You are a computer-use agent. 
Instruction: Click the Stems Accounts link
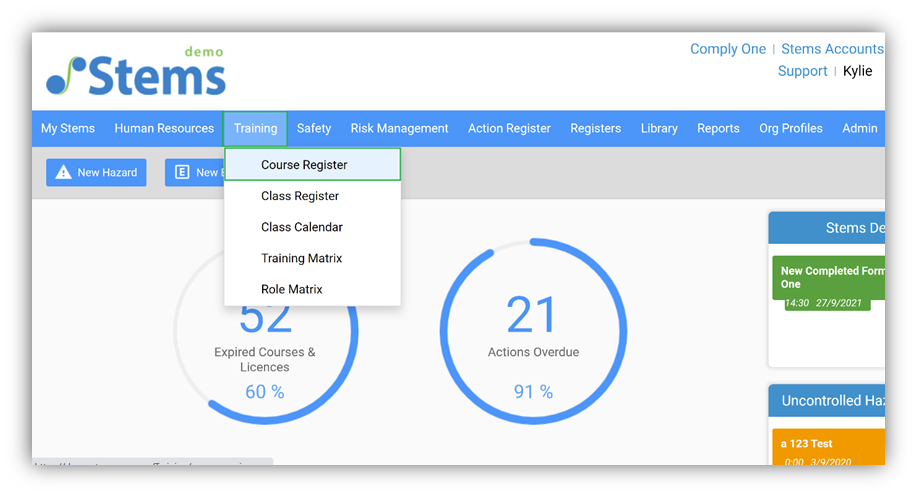coord(832,49)
